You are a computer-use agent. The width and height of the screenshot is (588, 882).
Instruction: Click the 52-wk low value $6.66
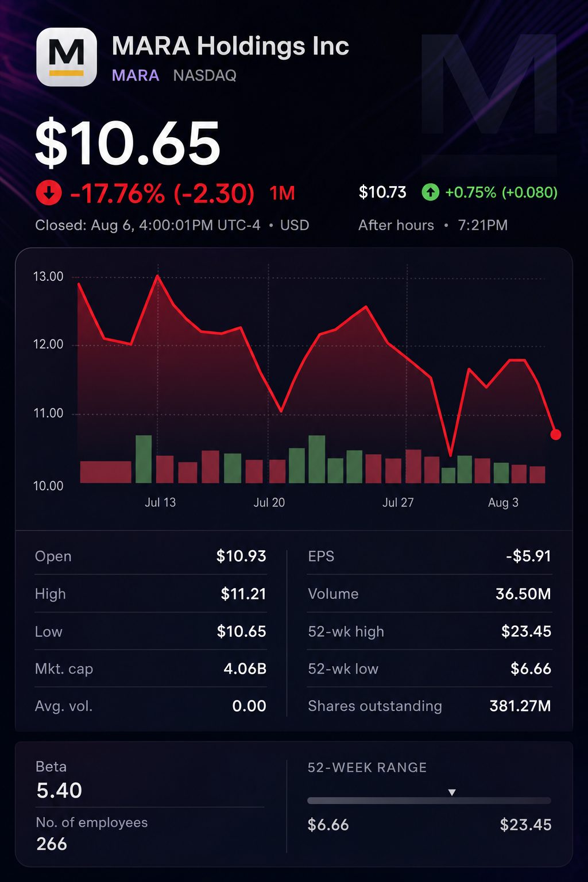click(x=531, y=669)
